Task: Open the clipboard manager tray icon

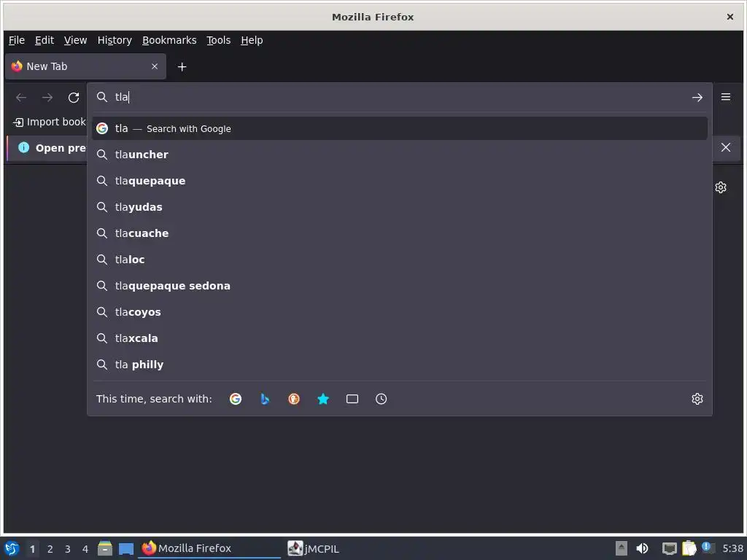Action: coord(689,548)
